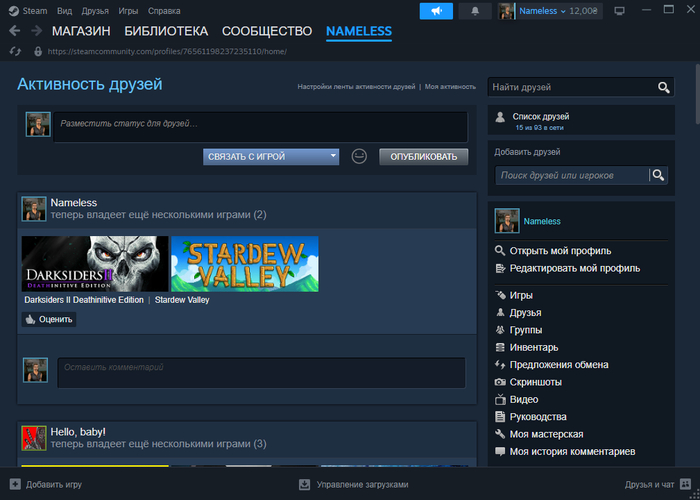
Task: Open Открыть мой профиль link
Action: 560,251
